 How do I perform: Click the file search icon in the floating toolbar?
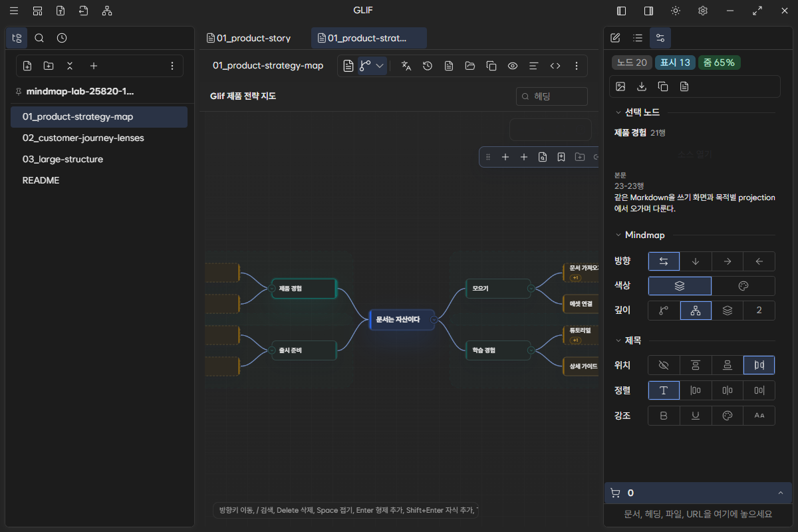[543, 157]
